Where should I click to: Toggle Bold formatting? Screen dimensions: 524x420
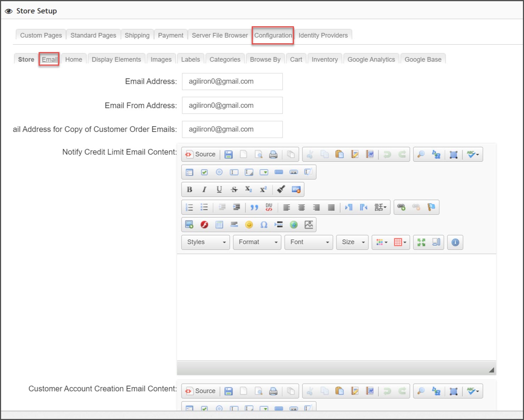189,189
